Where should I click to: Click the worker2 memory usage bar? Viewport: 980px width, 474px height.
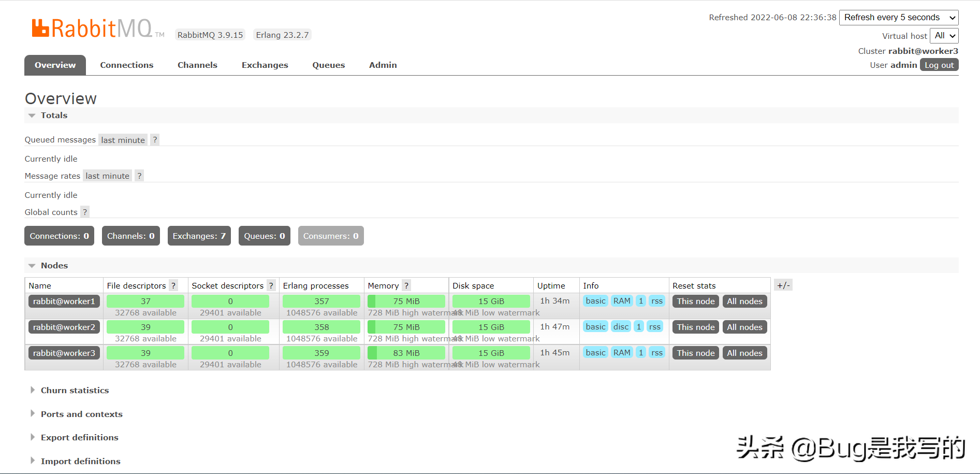coord(406,327)
